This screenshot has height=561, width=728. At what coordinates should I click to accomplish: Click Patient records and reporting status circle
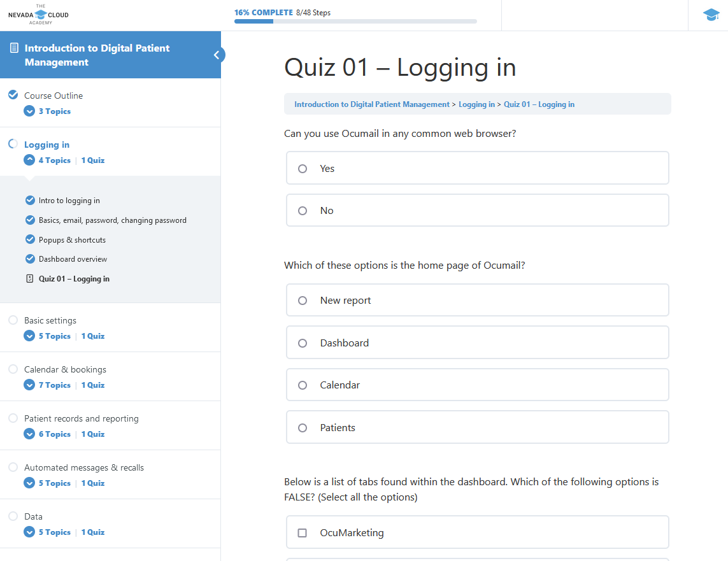(x=13, y=418)
